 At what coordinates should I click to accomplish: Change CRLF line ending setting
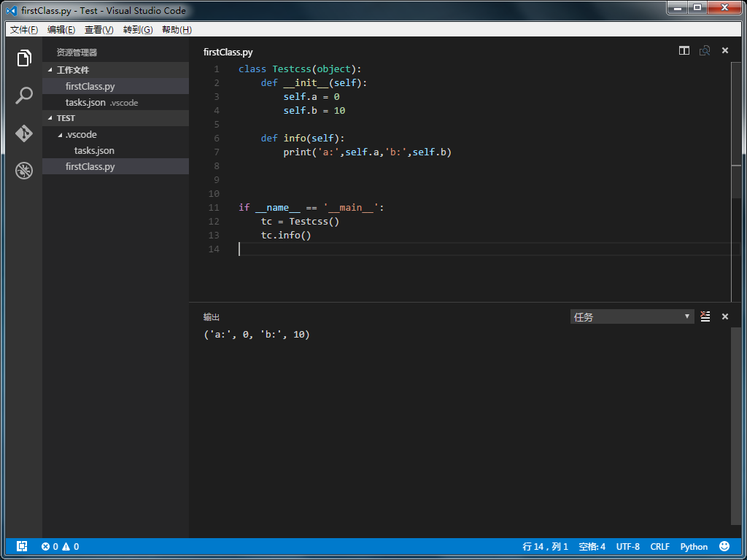(659, 546)
